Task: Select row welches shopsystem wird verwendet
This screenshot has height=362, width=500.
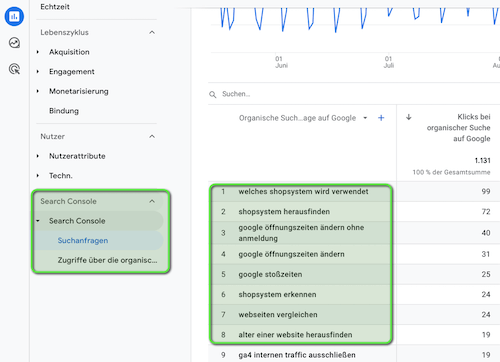Action: coord(303,191)
